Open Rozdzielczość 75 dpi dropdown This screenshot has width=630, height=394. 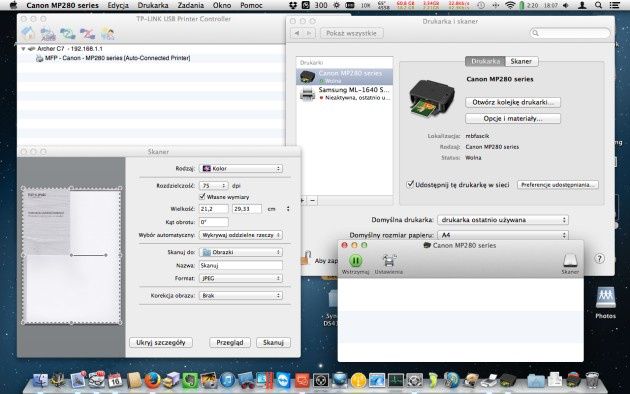tap(214, 186)
